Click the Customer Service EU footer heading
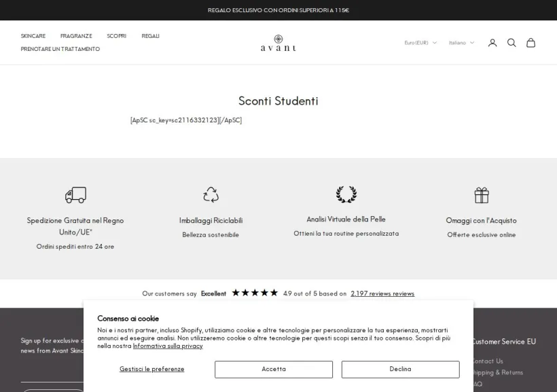 504,342
